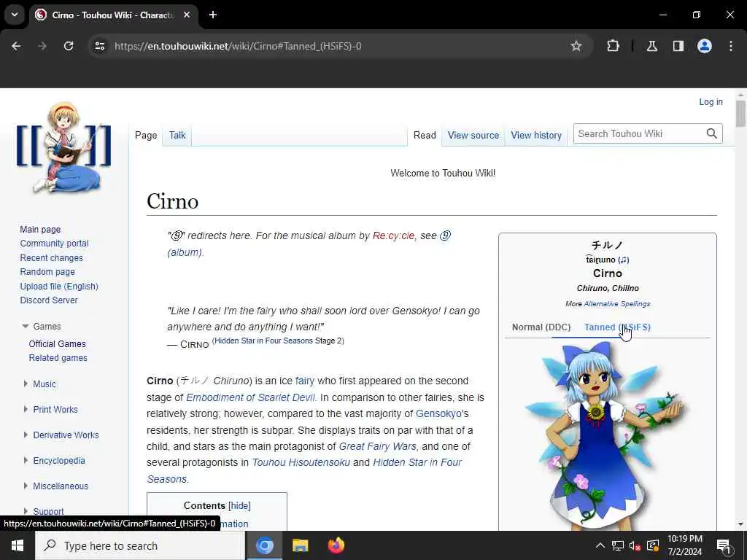Open Great Fairy Wars link
This screenshot has width=747, height=560.
(377, 447)
